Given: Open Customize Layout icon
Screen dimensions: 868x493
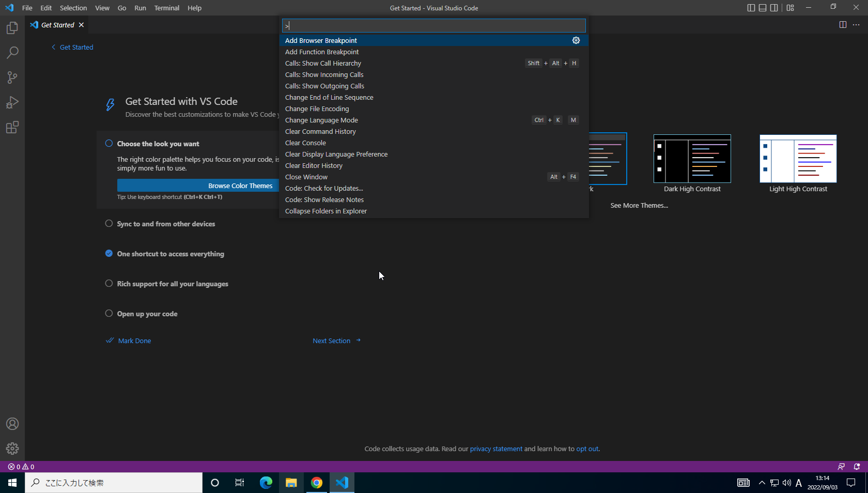Looking at the screenshot, I should tap(791, 8).
